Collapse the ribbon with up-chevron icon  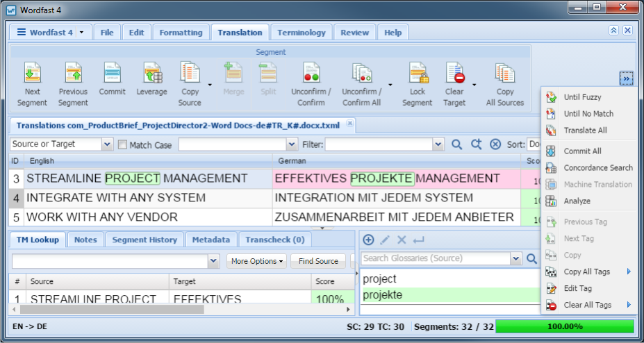coord(613,31)
